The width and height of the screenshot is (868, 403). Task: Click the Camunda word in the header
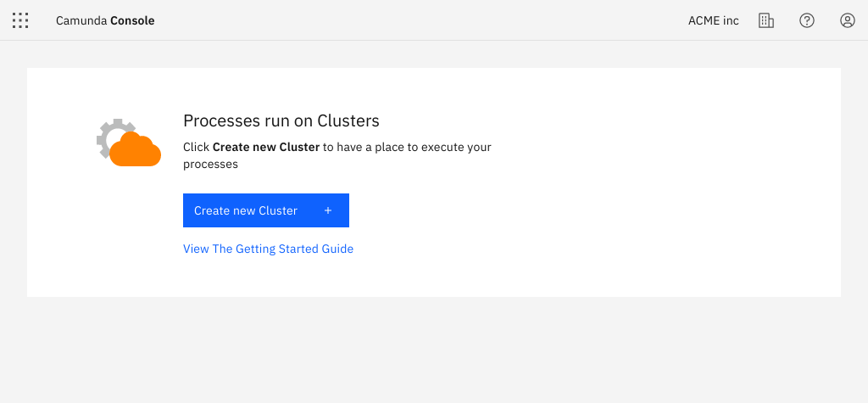pyautogui.click(x=81, y=20)
